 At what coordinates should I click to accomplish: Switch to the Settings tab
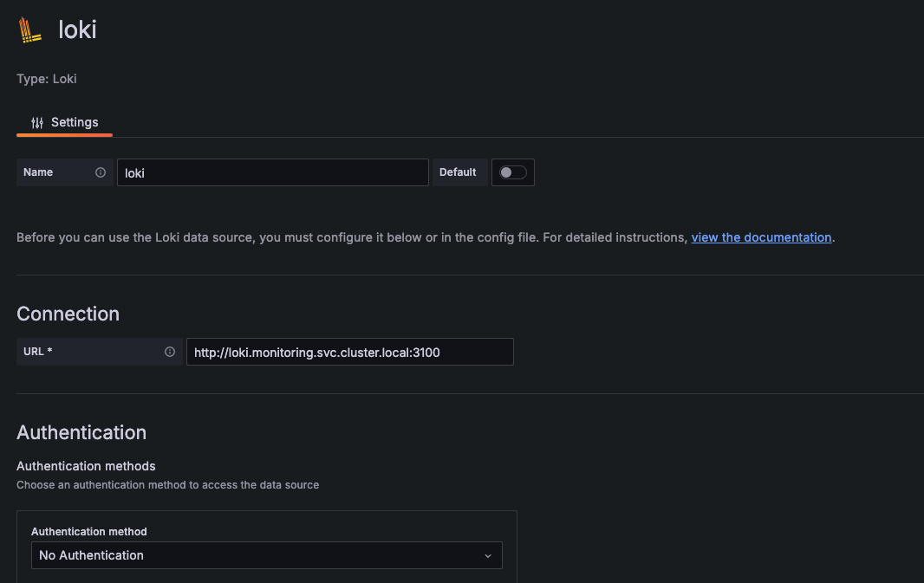pos(65,122)
